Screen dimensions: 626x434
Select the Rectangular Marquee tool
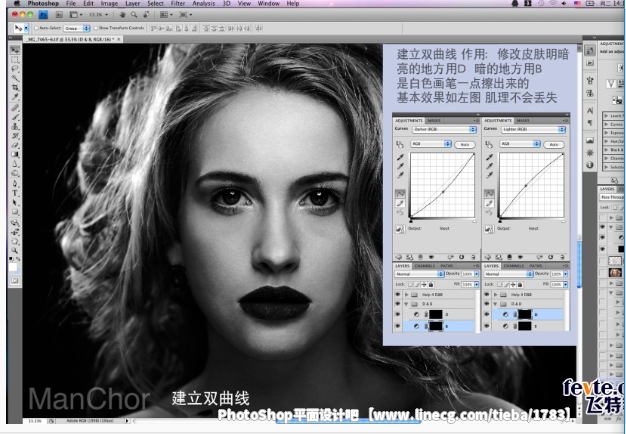click(15, 59)
